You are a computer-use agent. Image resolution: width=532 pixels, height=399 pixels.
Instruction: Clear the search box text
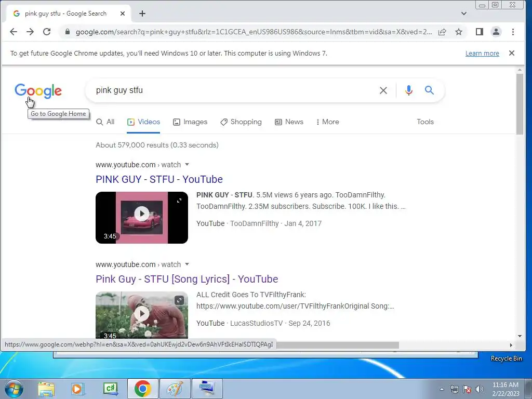coord(383,90)
